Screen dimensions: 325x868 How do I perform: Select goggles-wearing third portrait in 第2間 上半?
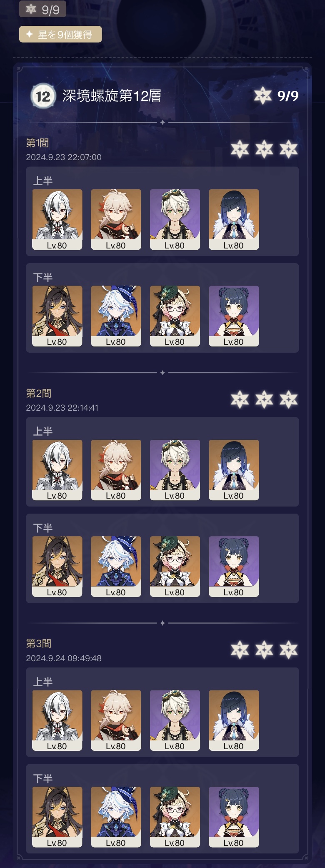[175, 470]
